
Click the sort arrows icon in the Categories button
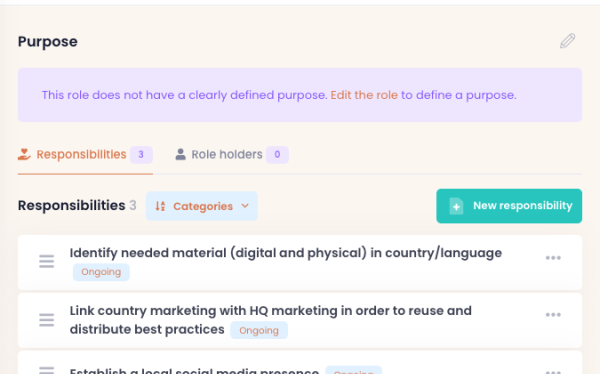[x=160, y=206]
